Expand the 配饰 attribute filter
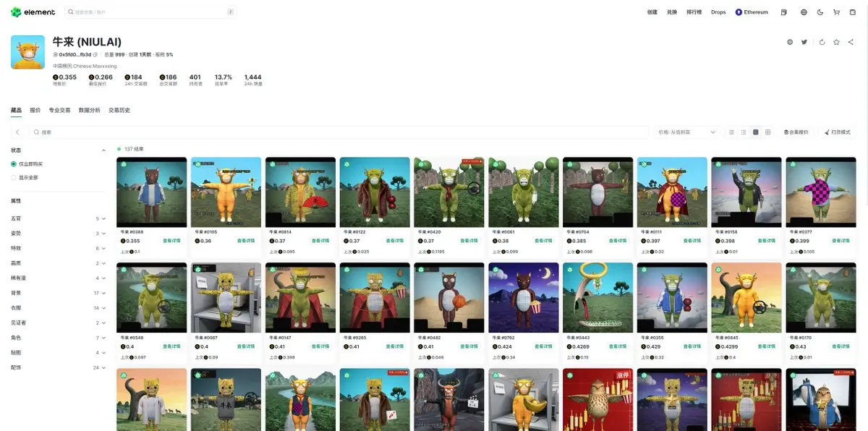The image size is (868, 431). click(x=58, y=367)
